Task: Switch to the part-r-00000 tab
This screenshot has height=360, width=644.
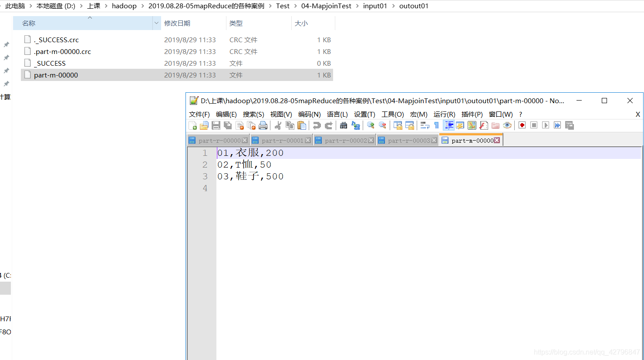Action: [x=219, y=141]
